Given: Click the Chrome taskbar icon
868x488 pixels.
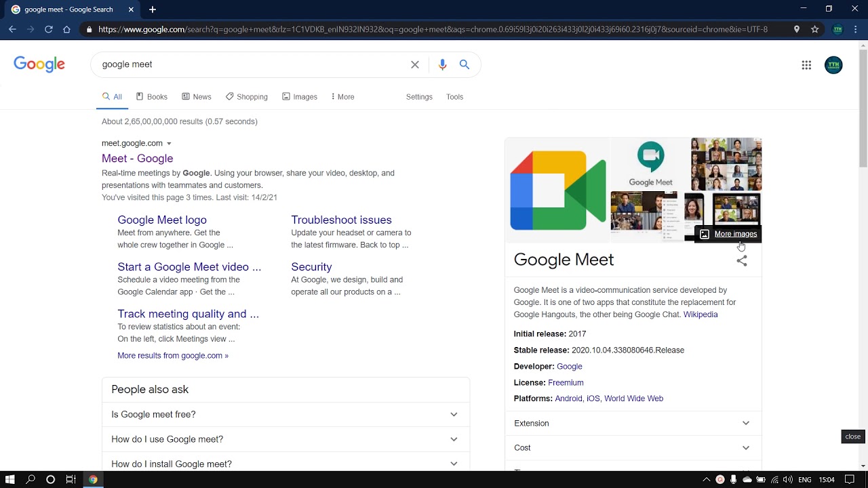Looking at the screenshot, I should coord(93,479).
